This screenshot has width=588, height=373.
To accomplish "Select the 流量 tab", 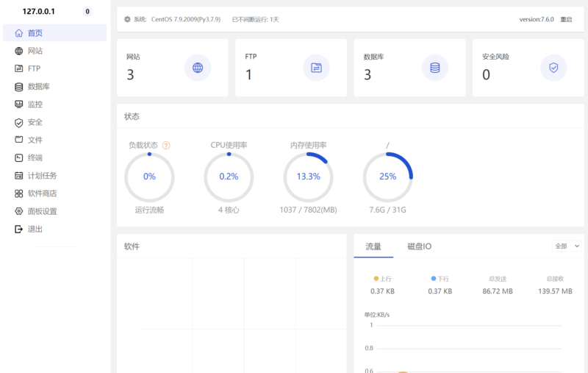I will pyautogui.click(x=373, y=246).
